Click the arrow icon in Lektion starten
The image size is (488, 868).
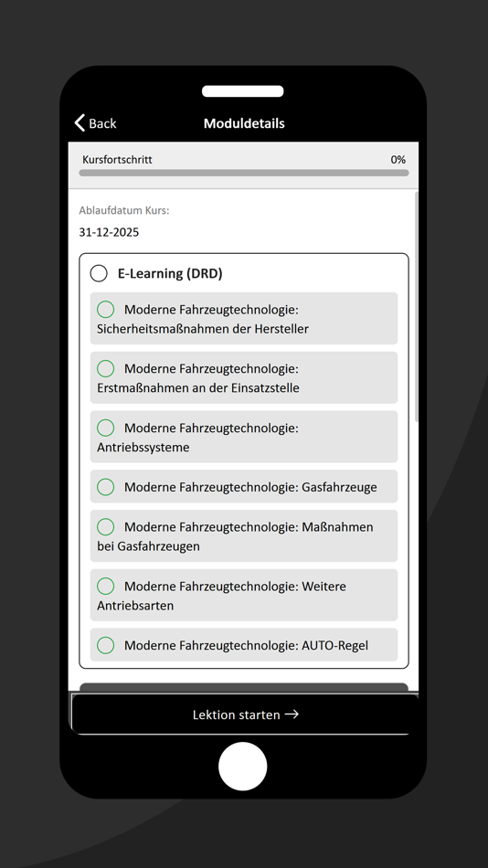pyautogui.click(x=292, y=715)
